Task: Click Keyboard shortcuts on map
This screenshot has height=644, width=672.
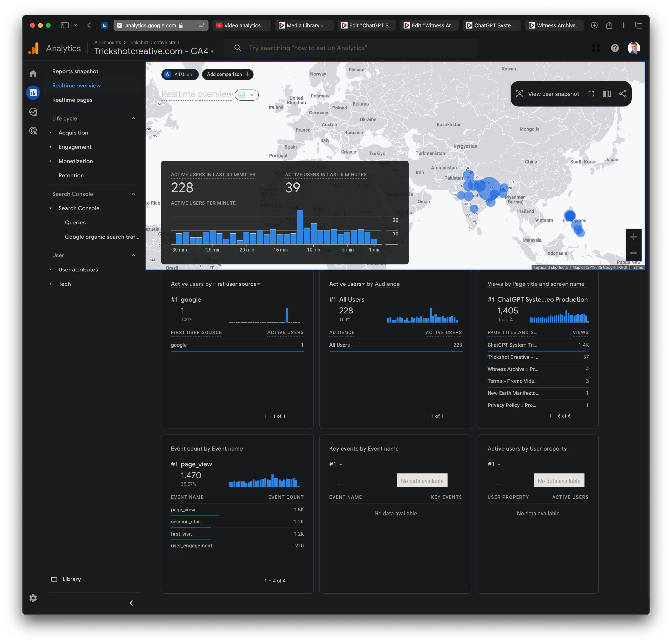Action: [x=550, y=268]
